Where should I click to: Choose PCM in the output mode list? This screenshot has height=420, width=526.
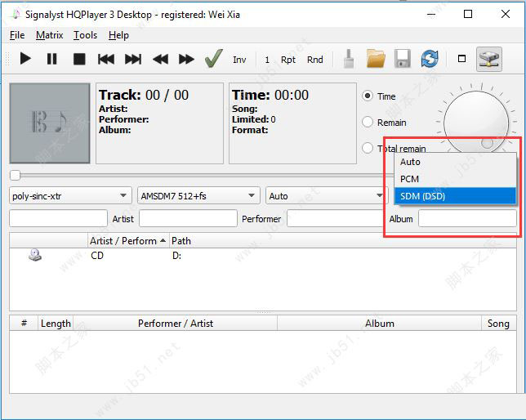click(455, 179)
